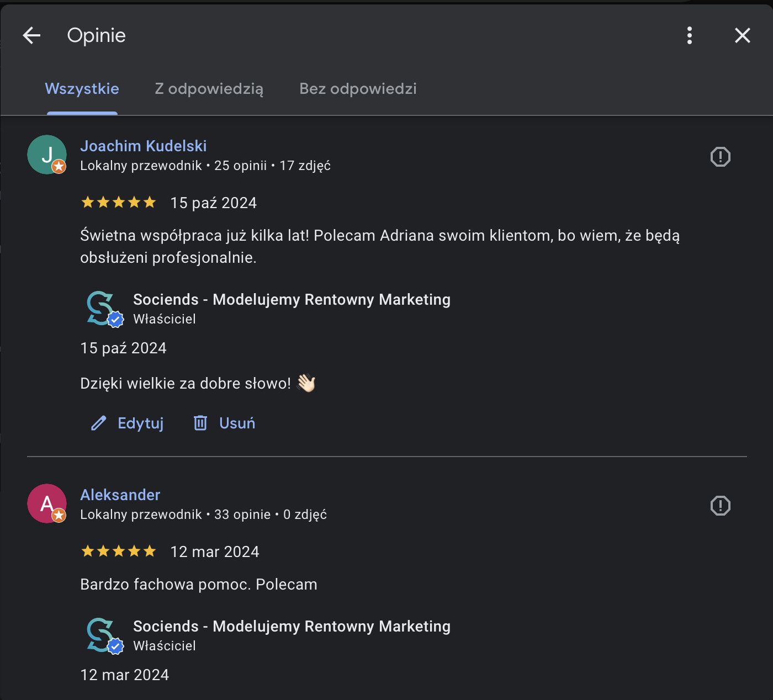
Task: Open the three-dot more options menu
Action: tap(689, 35)
